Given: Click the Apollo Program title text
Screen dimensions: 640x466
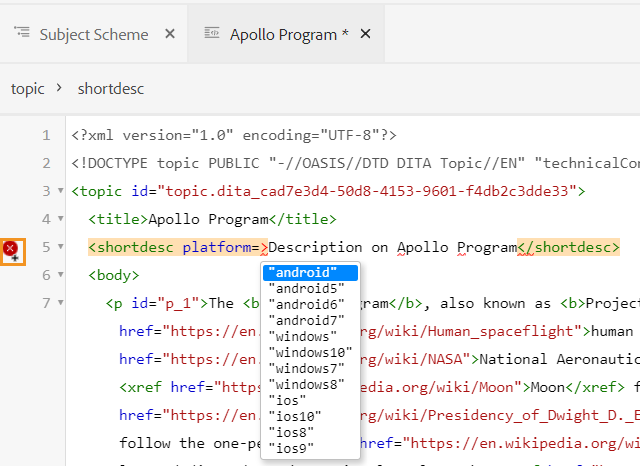Looking at the screenshot, I should [x=208, y=219].
